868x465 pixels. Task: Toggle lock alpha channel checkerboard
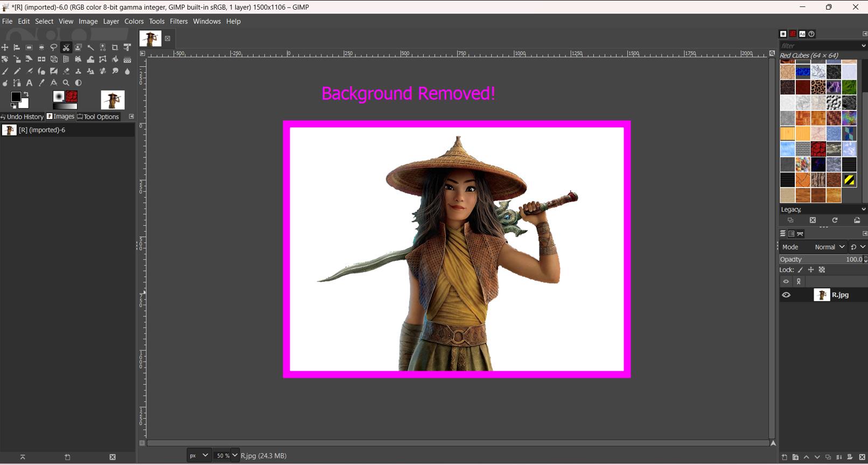822,270
